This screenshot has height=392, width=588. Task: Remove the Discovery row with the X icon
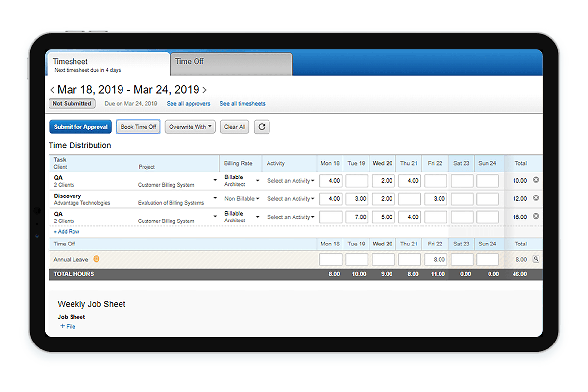pyautogui.click(x=535, y=198)
